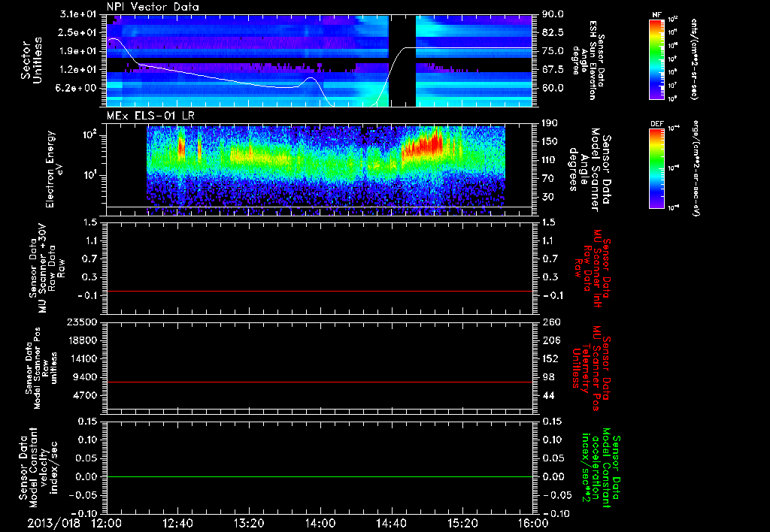
Task: Click the "3.1e+01" sector tick value
Action: (x=78, y=14)
